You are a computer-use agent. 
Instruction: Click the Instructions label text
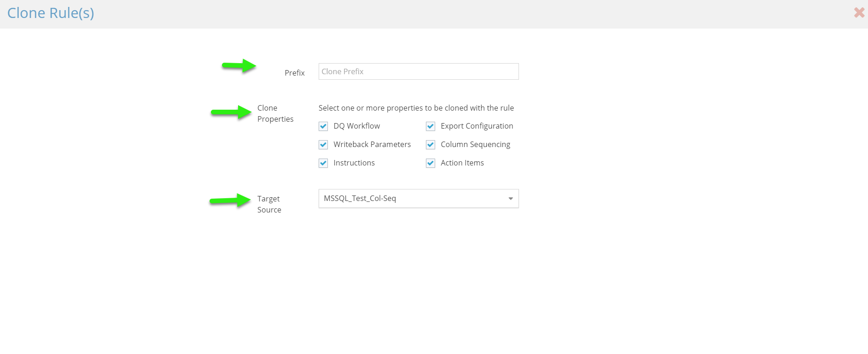354,163
